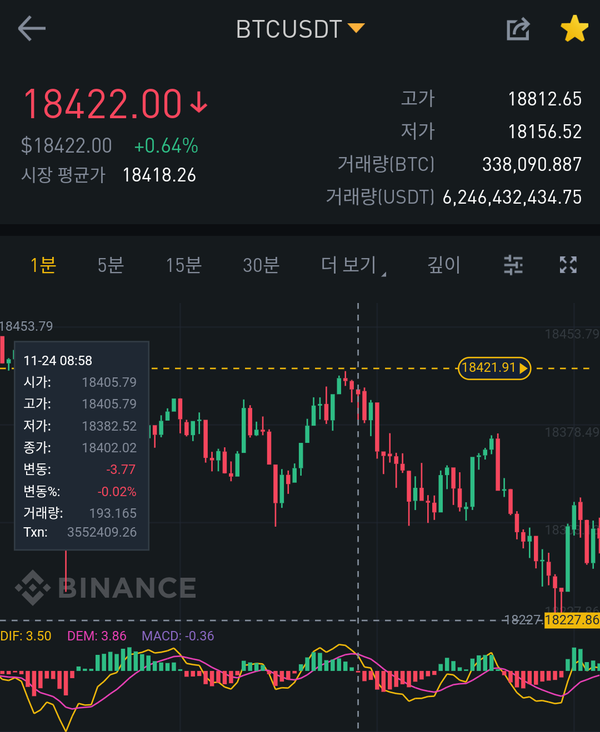The height and width of the screenshot is (732, 600).
Task: Tap the share icon
Action: coord(518,29)
